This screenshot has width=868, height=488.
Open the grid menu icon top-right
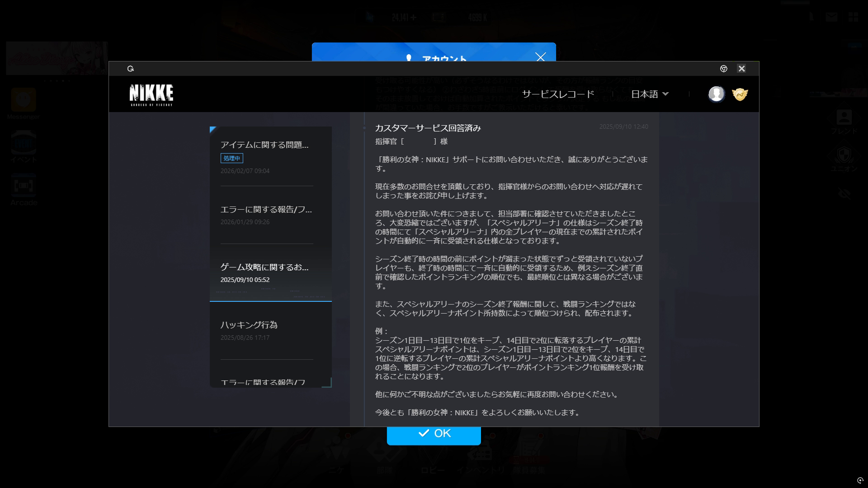click(x=853, y=17)
